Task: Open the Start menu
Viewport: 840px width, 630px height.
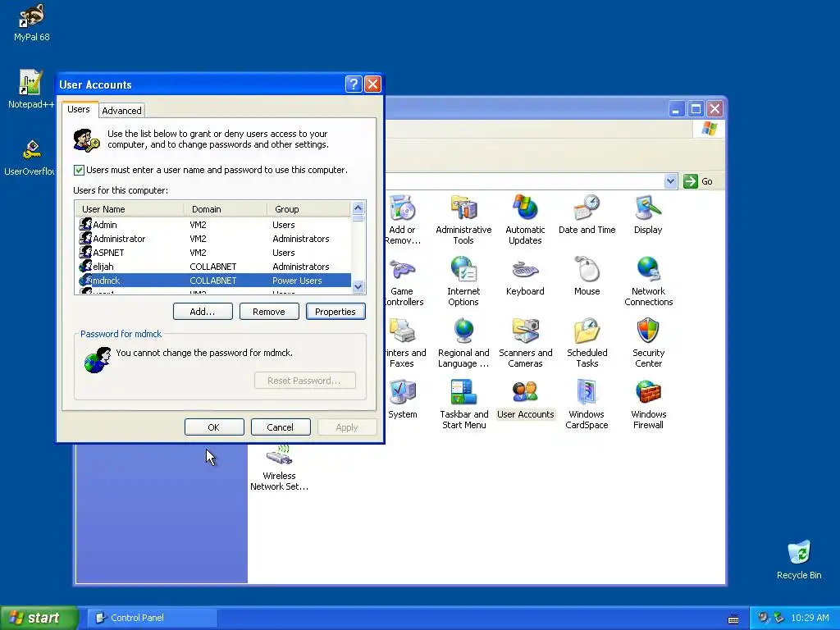Action: pos(39,618)
